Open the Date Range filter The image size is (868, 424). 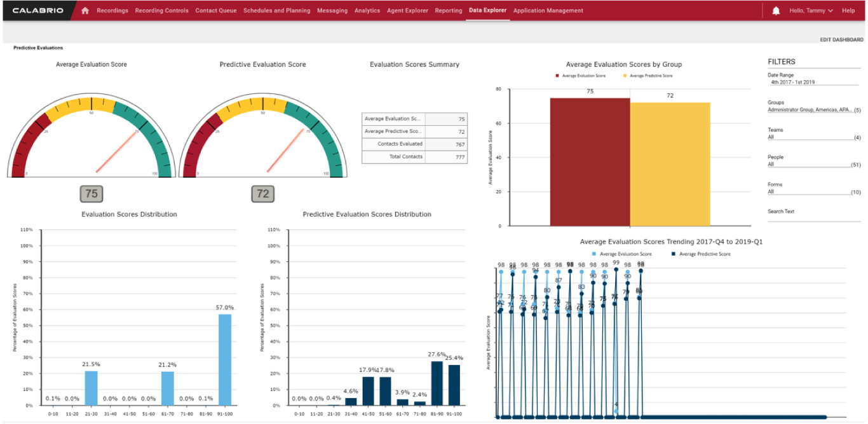pos(813,83)
